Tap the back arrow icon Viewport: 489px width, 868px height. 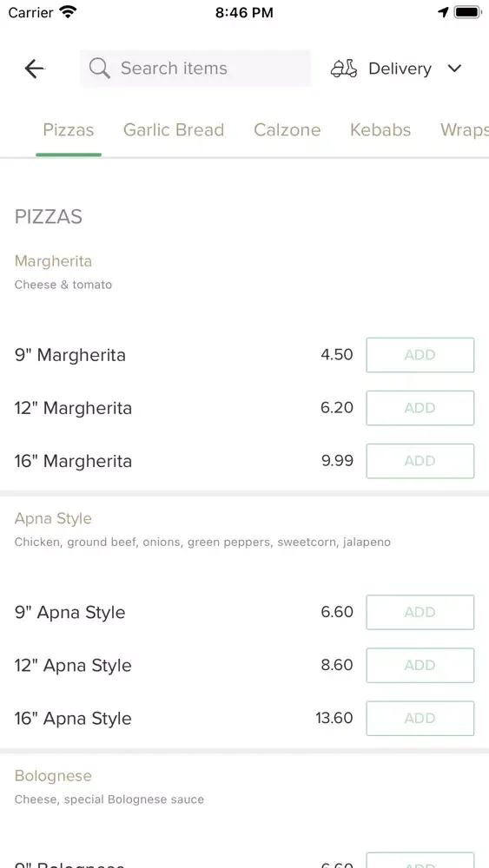pyautogui.click(x=35, y=69)
